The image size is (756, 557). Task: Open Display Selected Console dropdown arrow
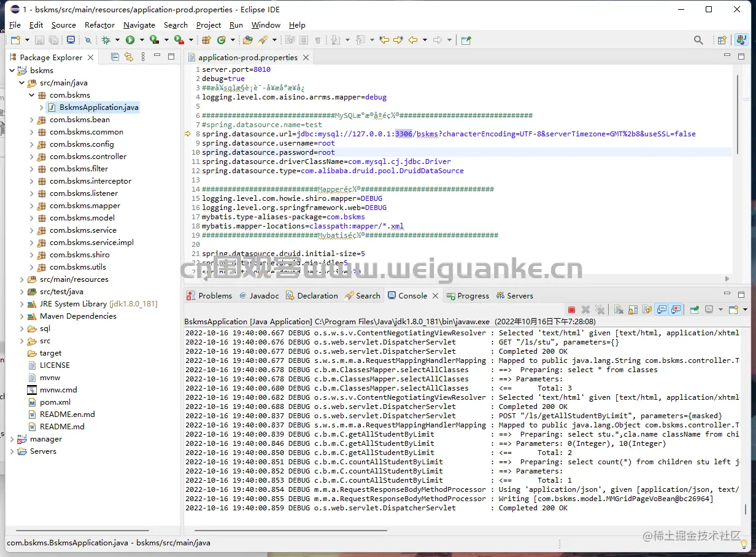[x=720, y=310]
